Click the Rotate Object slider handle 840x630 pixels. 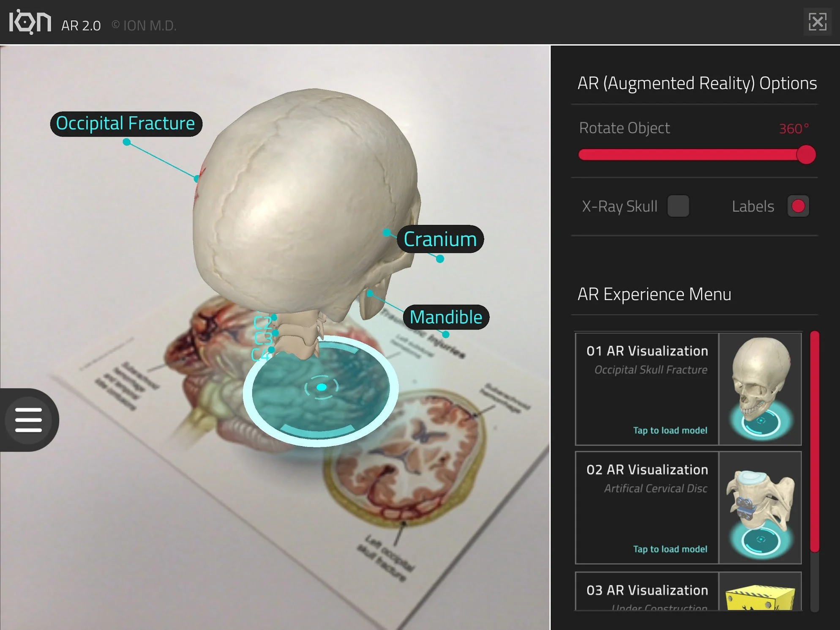click(x=806, y=154)
